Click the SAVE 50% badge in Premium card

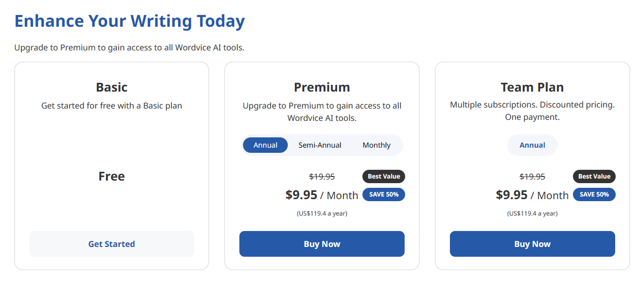pyautogui.click(x=384, y=194)
